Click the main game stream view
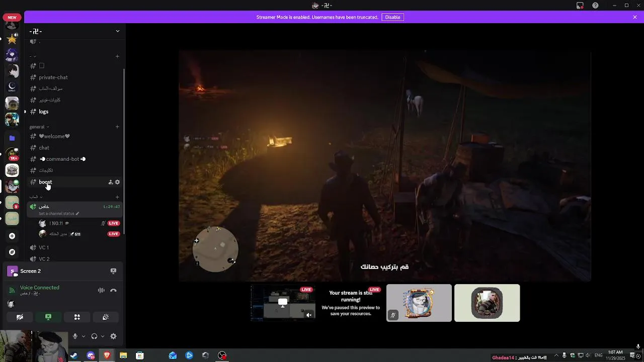644x362 pixels. click(x=385, y=166)
